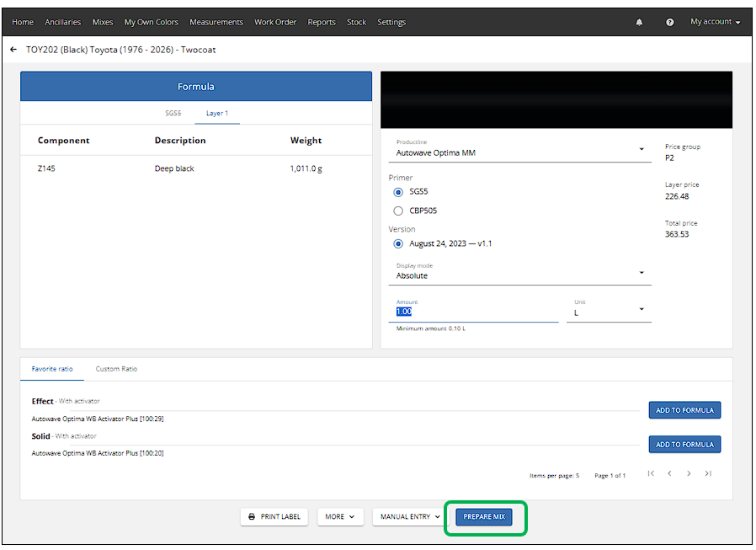This screenshot has width=756, height=550.
Task: Click the Layer price value 226.48
Action: tap(677, 196)
